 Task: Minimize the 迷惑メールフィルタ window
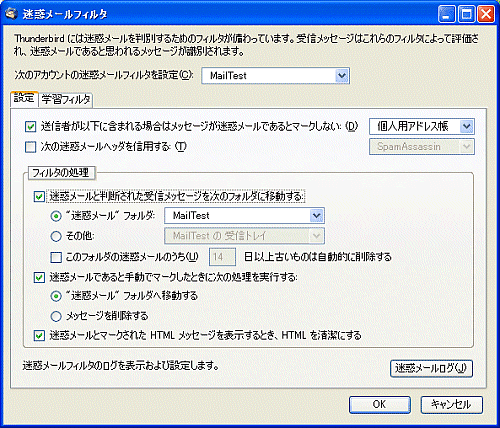click(446, 15)
